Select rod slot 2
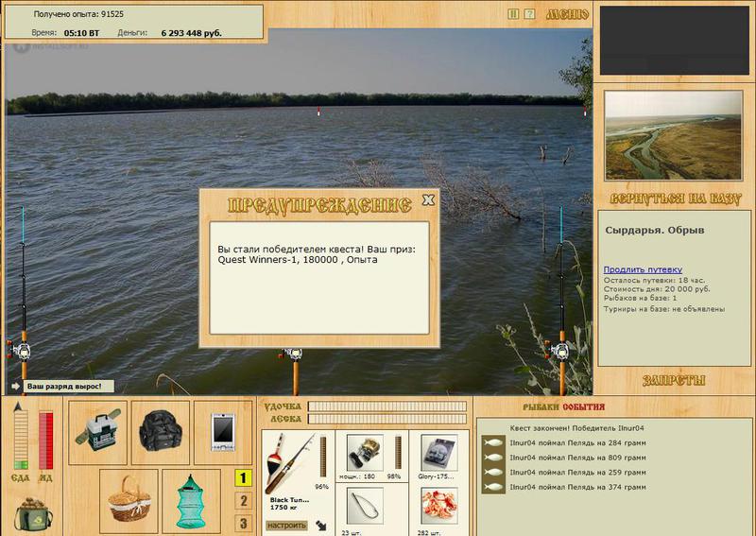 pyautogui.click(x=243, y=501)
